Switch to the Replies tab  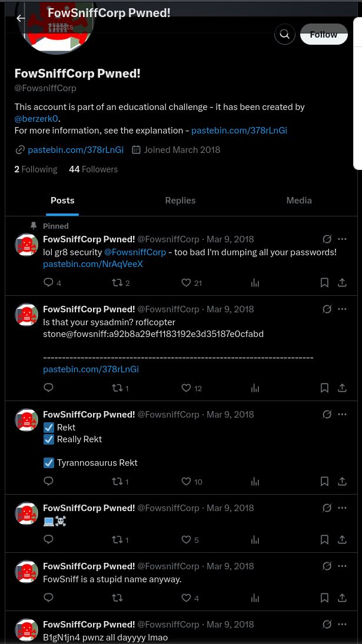tap(180, 201)
